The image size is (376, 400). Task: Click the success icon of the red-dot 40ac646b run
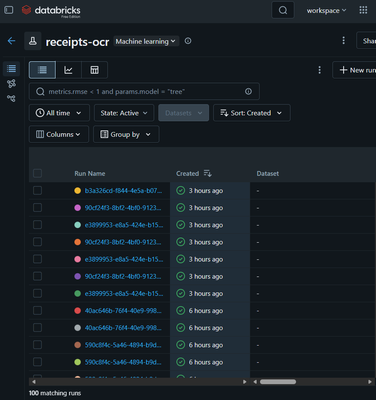(181, 311)
